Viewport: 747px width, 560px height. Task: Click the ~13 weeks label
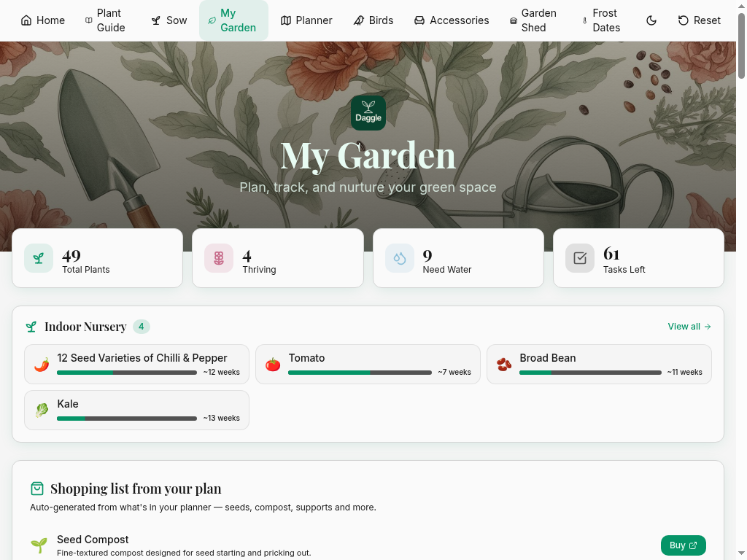222,418
